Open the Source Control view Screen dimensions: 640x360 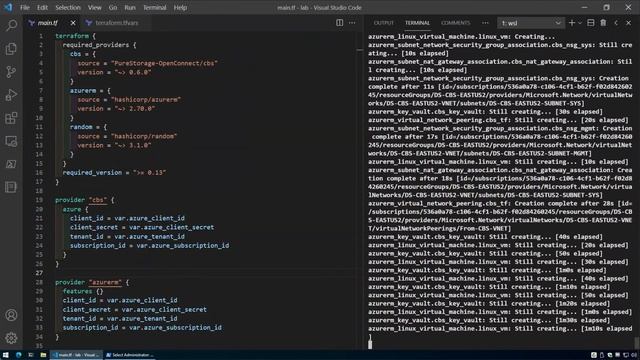click(11, 72)
